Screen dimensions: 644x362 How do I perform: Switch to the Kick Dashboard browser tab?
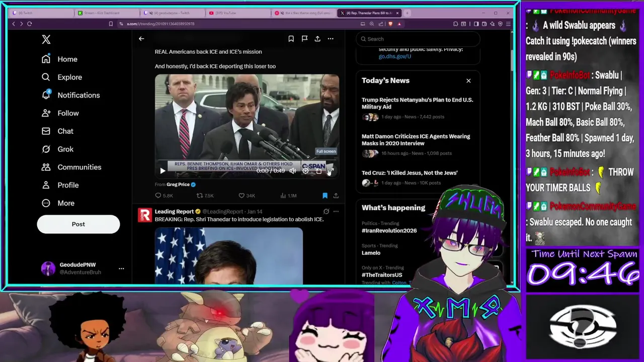click(x=106, y=13)
